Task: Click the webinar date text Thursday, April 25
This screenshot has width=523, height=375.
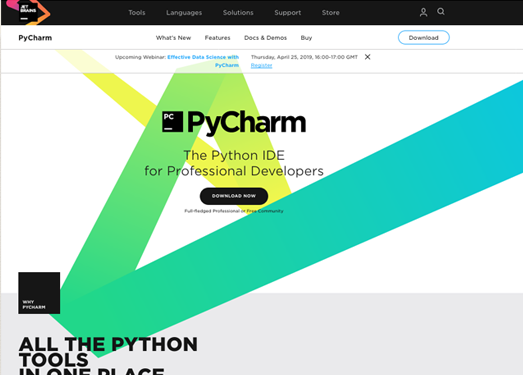Action: pyautogui.click(x=304, y=57)
